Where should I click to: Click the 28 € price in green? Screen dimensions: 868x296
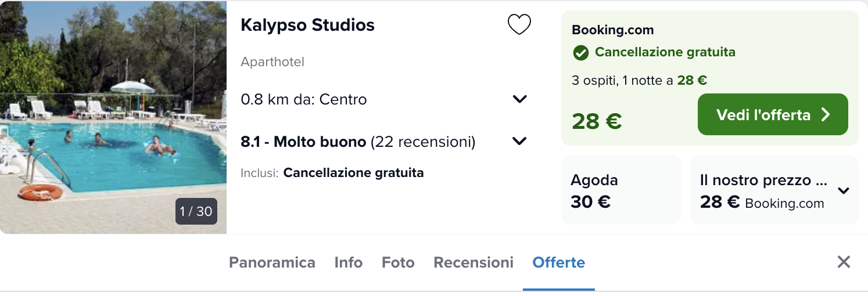(597, 121)
